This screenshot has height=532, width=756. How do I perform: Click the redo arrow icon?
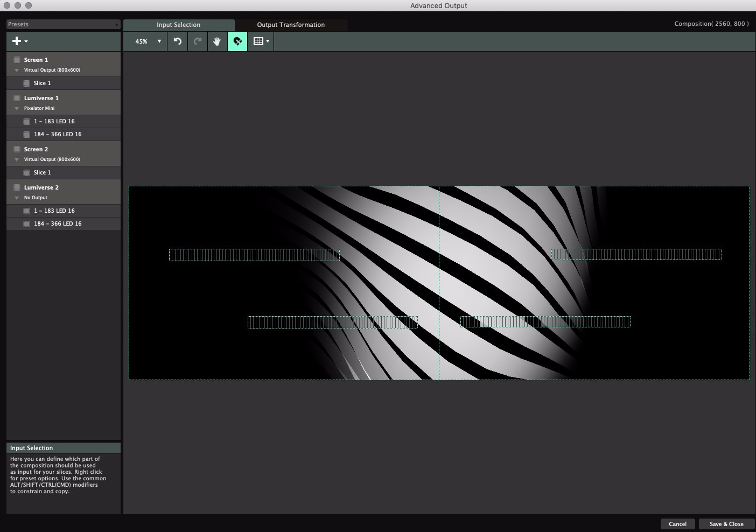(198, 41)
